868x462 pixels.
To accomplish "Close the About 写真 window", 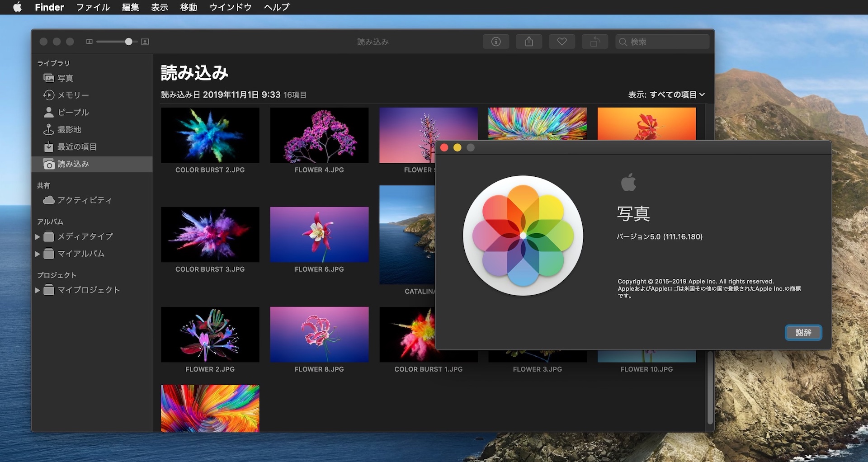I will (444, 148).
